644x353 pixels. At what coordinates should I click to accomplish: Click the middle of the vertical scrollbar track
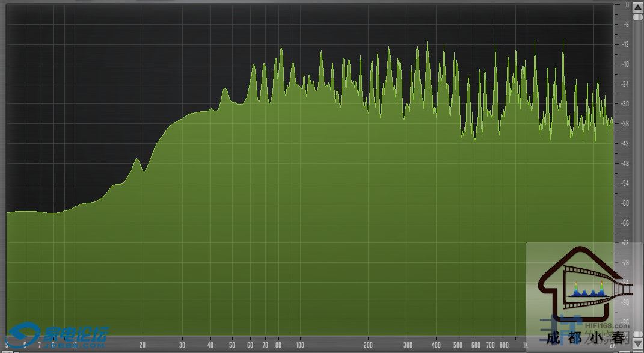click(x=637, y=174)
